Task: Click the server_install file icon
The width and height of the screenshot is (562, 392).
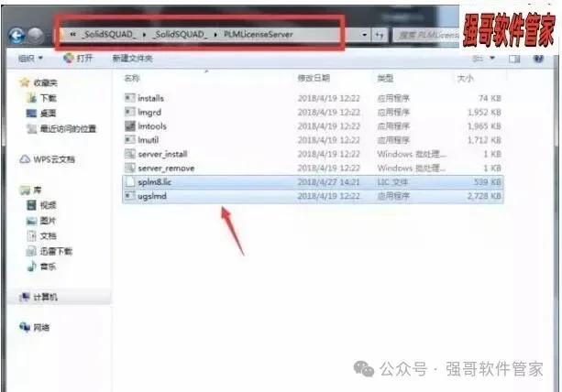Action: [x=130, y=154]
